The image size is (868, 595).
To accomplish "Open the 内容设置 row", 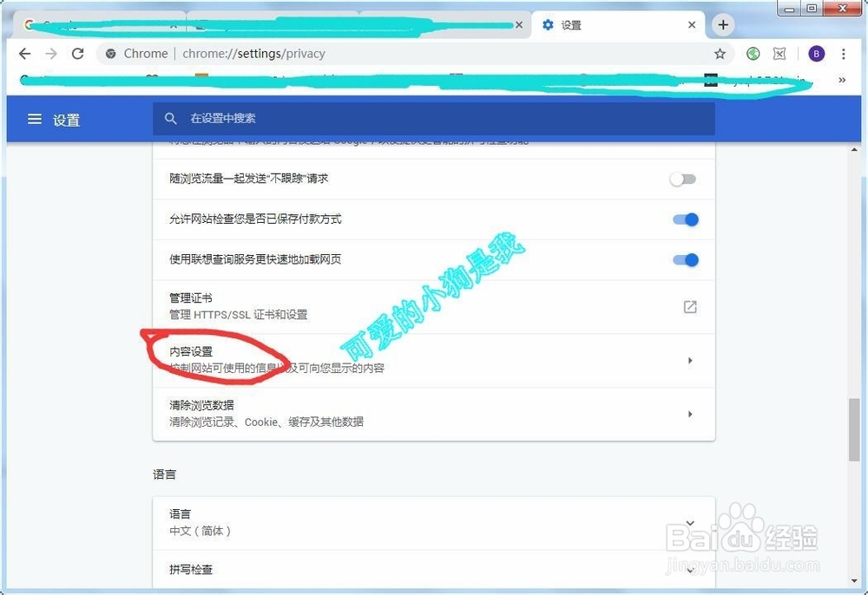I will point(433,361).
